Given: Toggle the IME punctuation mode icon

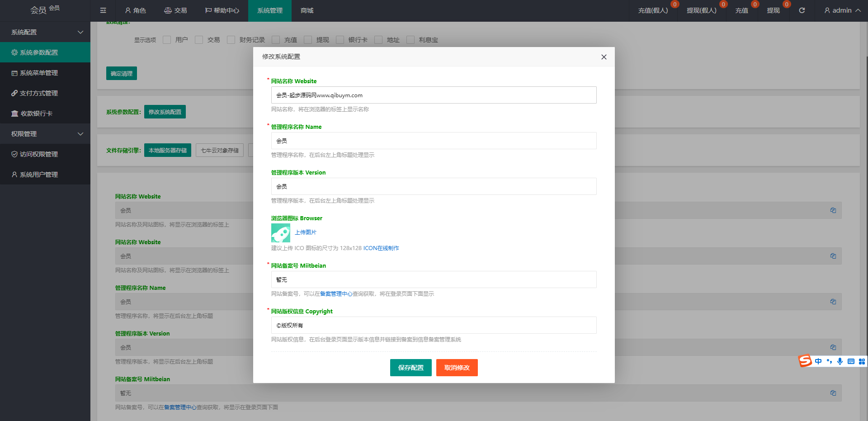Looking at the screenshot, I should (829, 361).
